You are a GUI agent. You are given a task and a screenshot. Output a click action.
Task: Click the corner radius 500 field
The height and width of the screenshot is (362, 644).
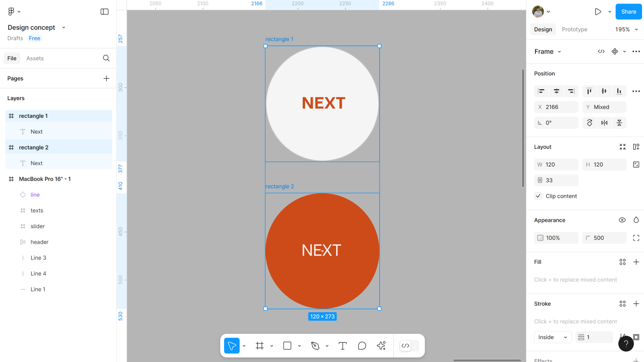point(604,238)
